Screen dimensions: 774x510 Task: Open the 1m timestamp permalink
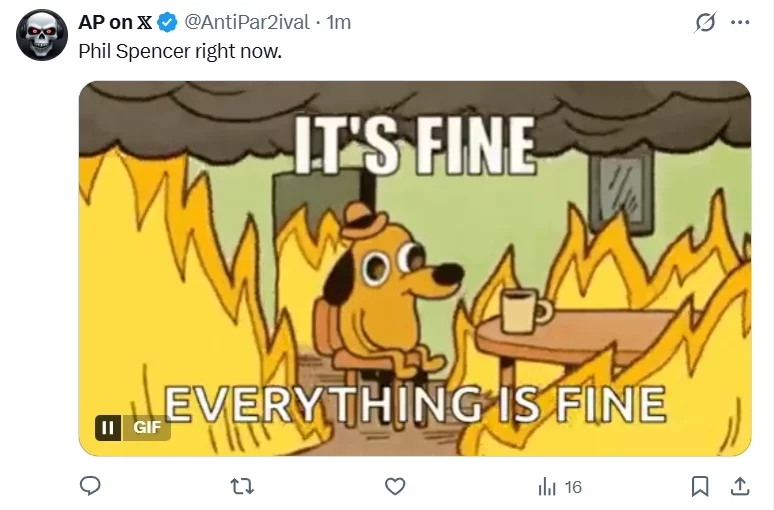[339, 22]
